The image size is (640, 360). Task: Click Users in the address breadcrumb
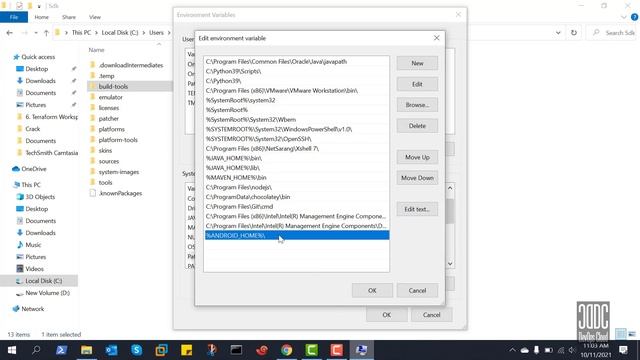(156, 33)
